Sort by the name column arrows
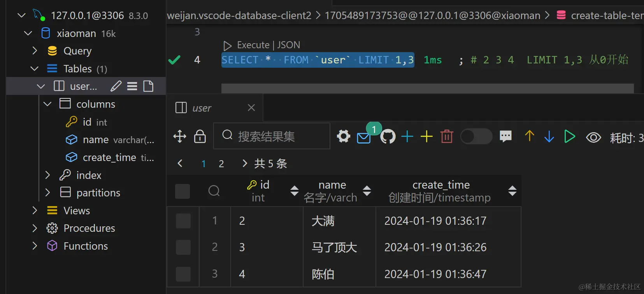 pyautogui.click(x=367, y=191)
